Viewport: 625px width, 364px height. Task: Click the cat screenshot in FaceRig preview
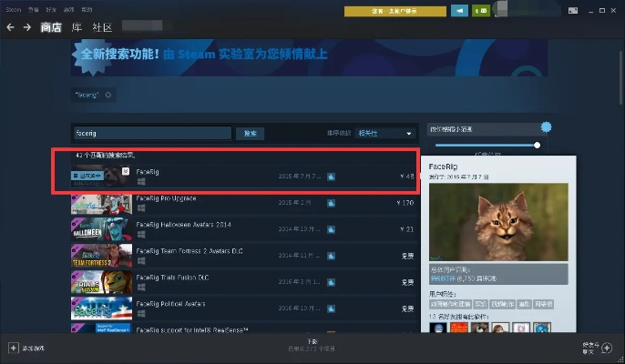click(x=498, y=222)
